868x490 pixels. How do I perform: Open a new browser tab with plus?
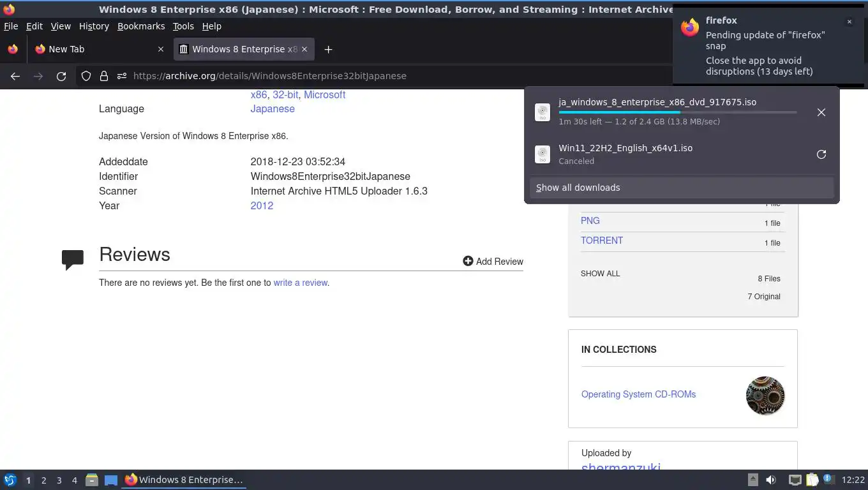[328, 49]
